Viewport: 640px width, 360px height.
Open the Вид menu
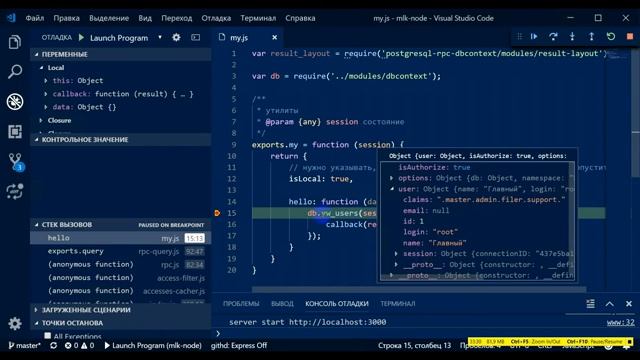145,18
